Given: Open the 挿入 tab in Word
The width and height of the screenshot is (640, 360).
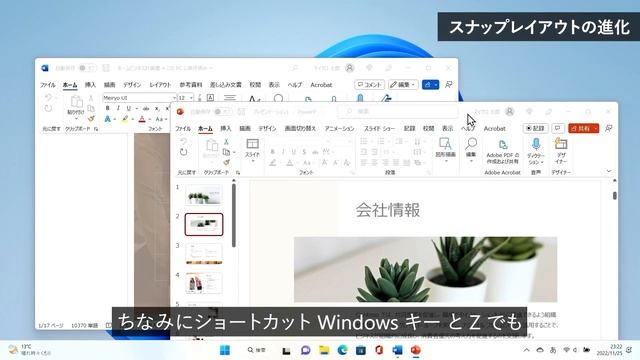Looking at the screenshot, I should pyautogui.click(x=90, y=85).
